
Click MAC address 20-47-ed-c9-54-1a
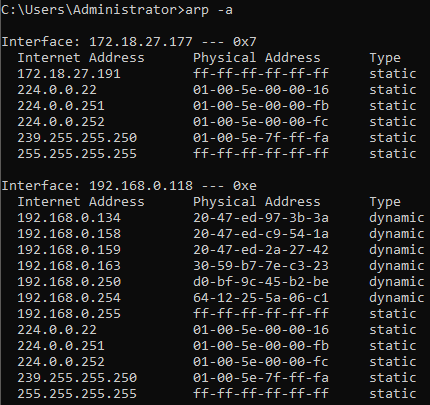(x=261, y=234)
